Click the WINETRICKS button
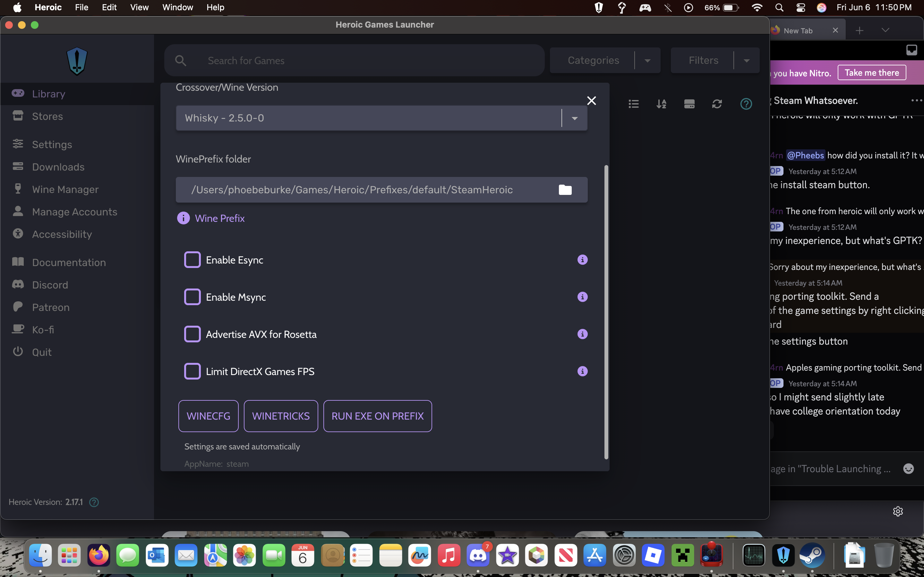Screen dimensions: 924x577 tap(281, 416)
